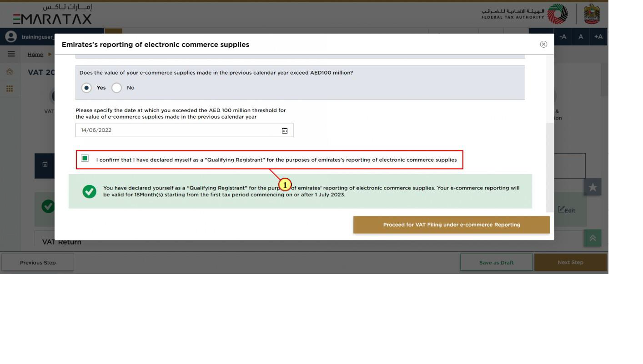643x364 pixels.
Task: Click the star favourites icon
Action: tap(593, 187)
